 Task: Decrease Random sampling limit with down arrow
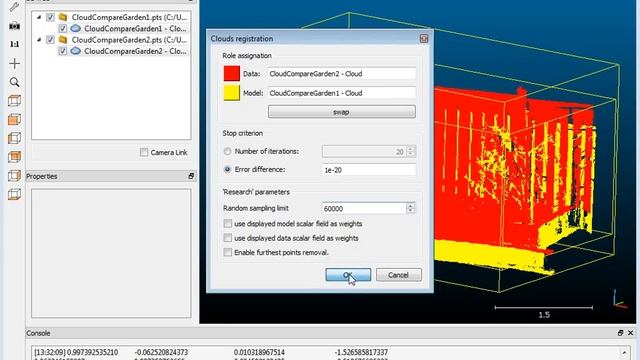click(411, 211)
